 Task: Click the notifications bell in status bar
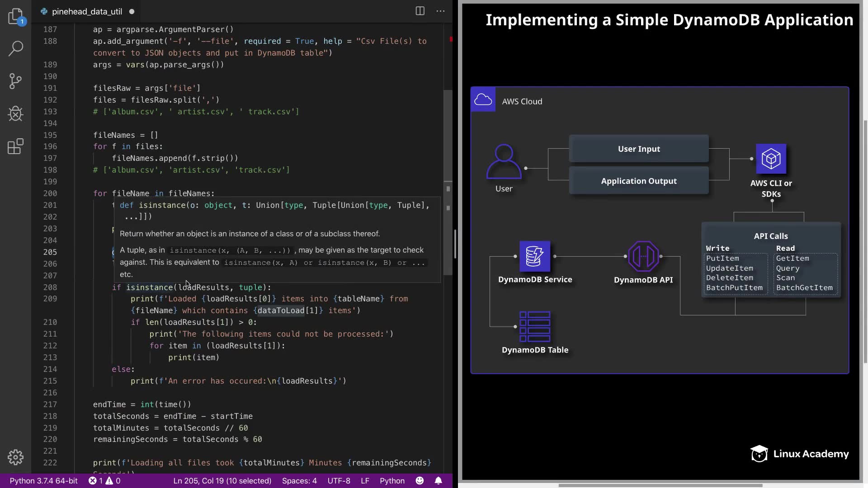pos(438,481)
